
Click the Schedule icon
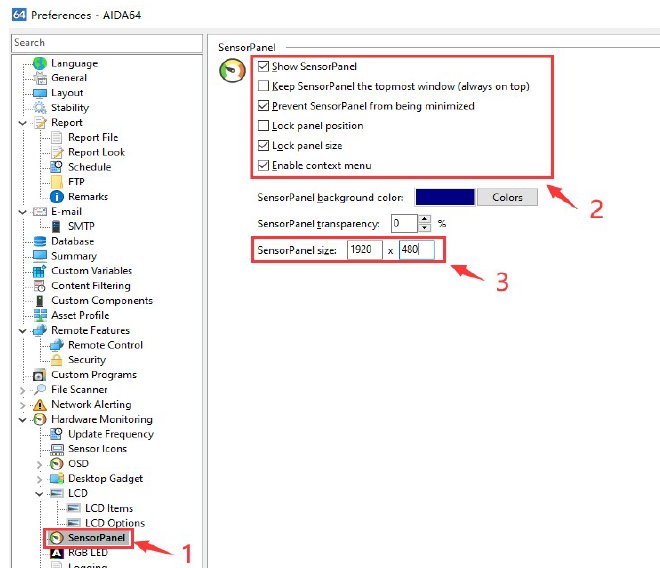point(56,167)
